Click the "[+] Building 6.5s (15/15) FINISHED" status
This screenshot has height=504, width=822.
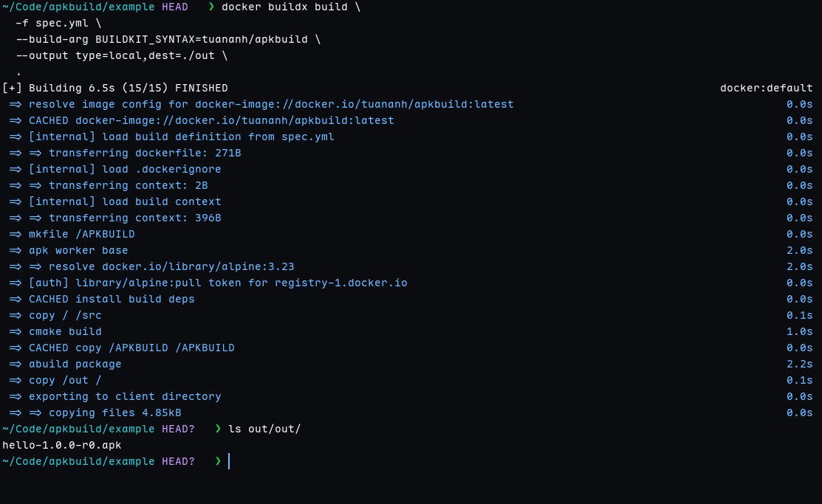(x=115, y=89)
